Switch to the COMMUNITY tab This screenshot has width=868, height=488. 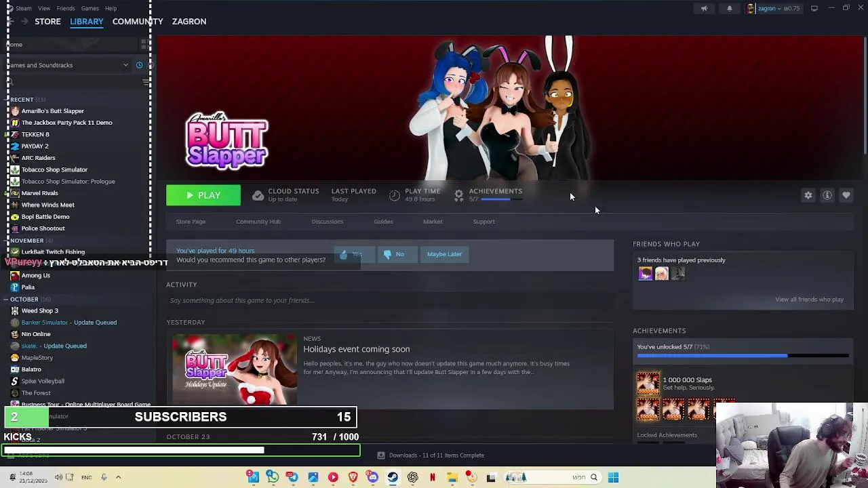point(138,22)
